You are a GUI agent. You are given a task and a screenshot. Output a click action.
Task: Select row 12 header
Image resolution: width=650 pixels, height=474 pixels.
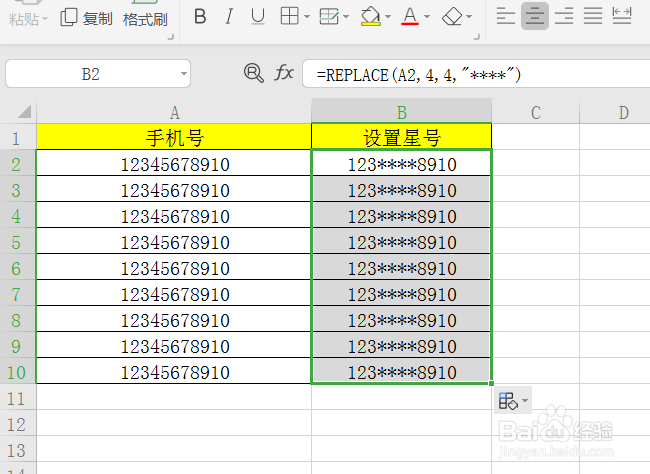coord(18,424)
